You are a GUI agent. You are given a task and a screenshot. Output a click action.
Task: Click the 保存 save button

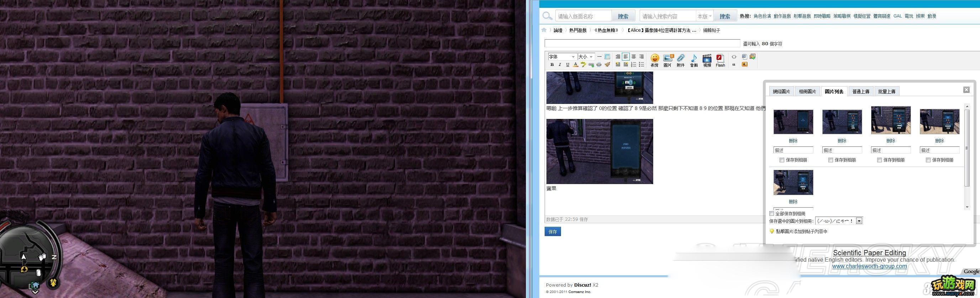(553, 231)
